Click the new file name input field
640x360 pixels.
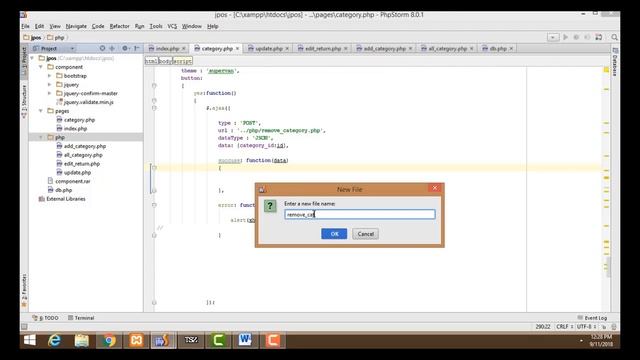[x=360, y=214]
